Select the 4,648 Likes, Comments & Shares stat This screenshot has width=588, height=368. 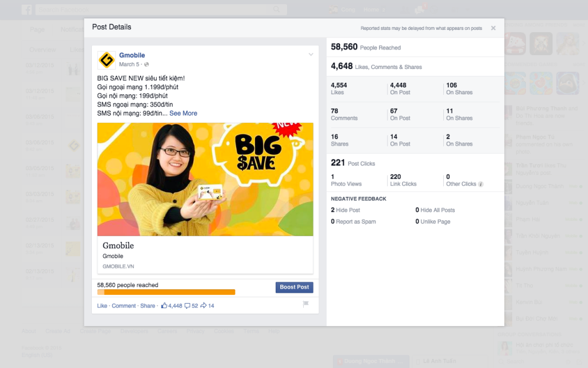tap(376, 67)
